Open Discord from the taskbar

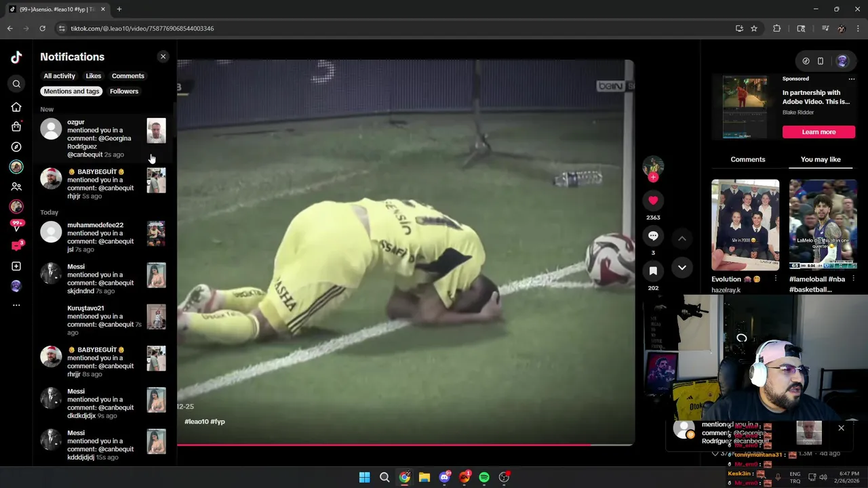point(444,477)
